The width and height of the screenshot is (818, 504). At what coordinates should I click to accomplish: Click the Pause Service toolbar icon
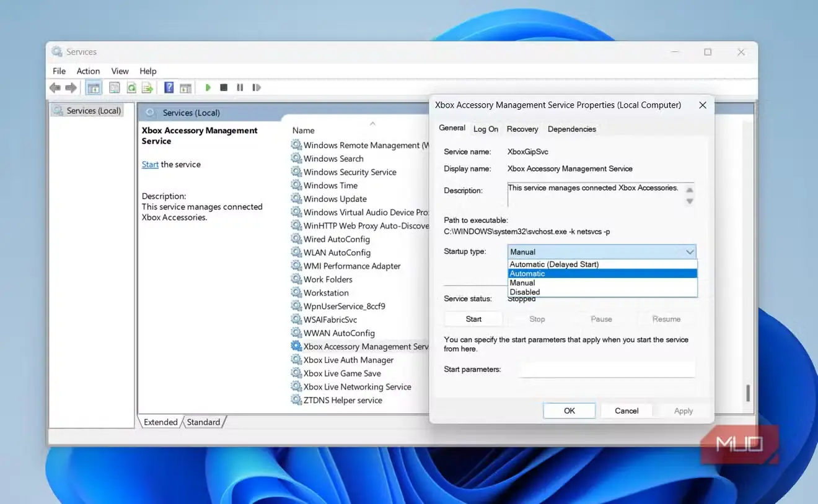240,88
